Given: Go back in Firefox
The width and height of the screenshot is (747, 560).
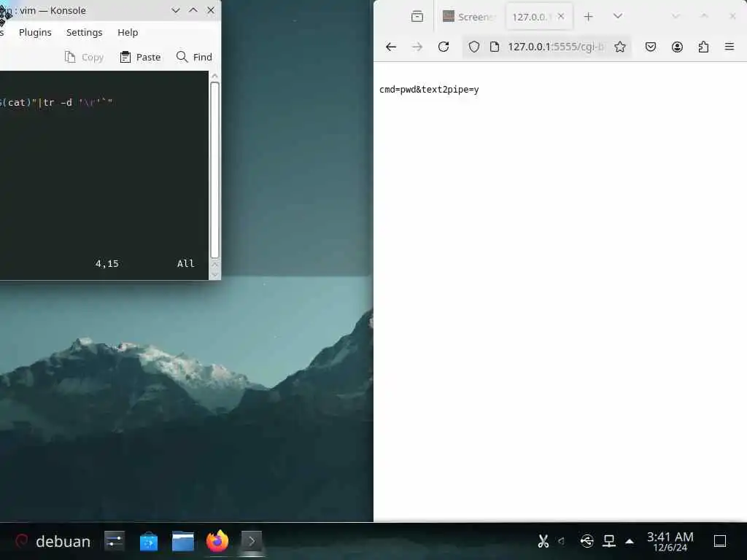Looking at the screenshot, I should coord(391,47).
